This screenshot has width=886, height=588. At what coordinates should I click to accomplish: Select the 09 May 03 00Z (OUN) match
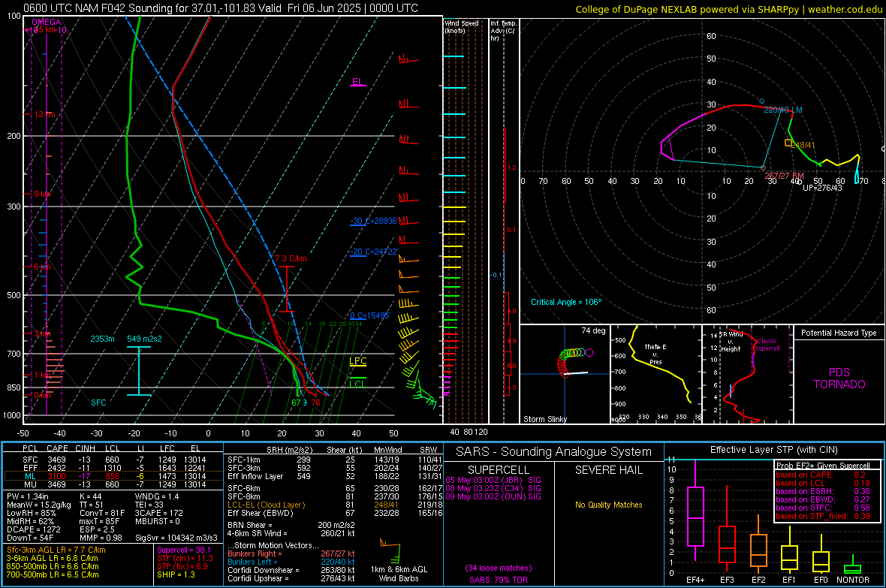click(493, 496)
